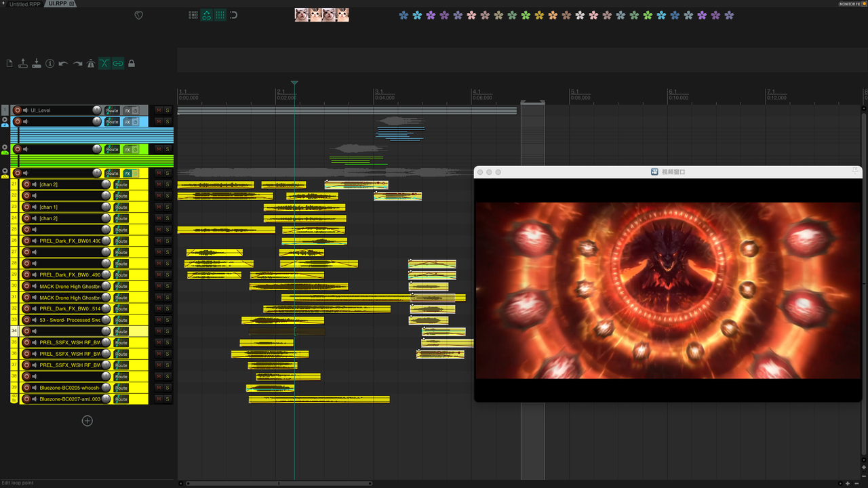Screen dimensions: 868x488
Task: Click the Undo arrow icon
Action: (x=63, y=64)
